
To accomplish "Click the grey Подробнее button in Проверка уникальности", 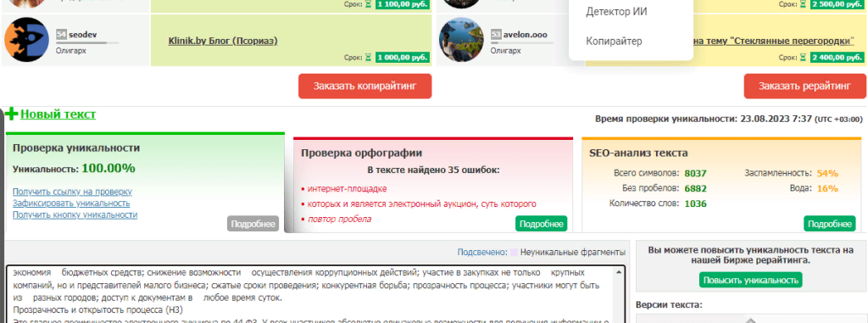I will pos(253,224).
